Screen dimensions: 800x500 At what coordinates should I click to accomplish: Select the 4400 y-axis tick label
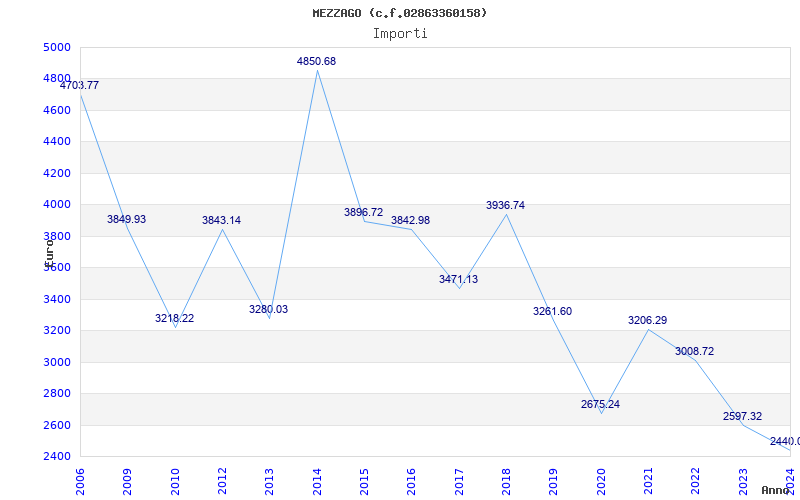click(57, 141)
